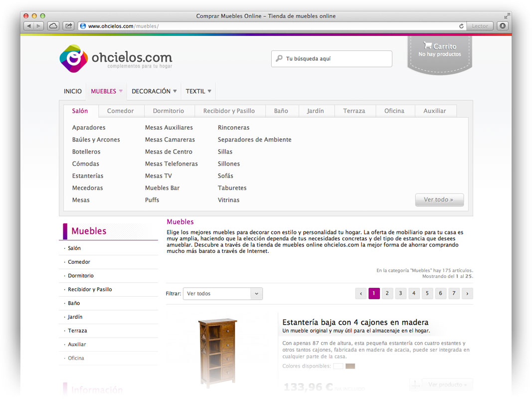
Task: Switch to the Baño tab
Action: [x=281, y=111]
